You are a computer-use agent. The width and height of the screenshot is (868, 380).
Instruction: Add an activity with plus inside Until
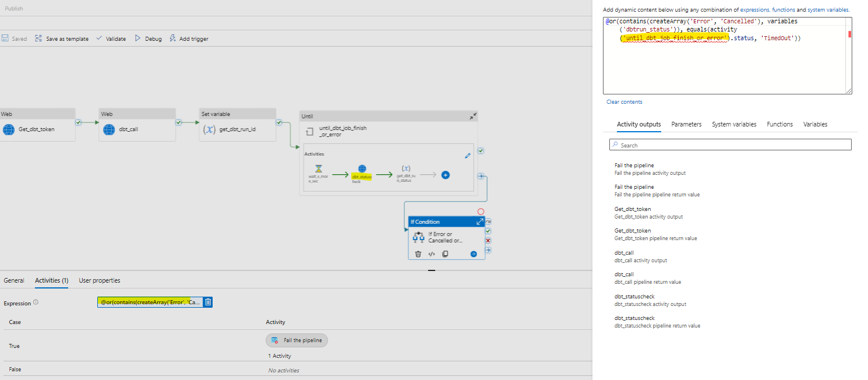(x=445, y=174)
